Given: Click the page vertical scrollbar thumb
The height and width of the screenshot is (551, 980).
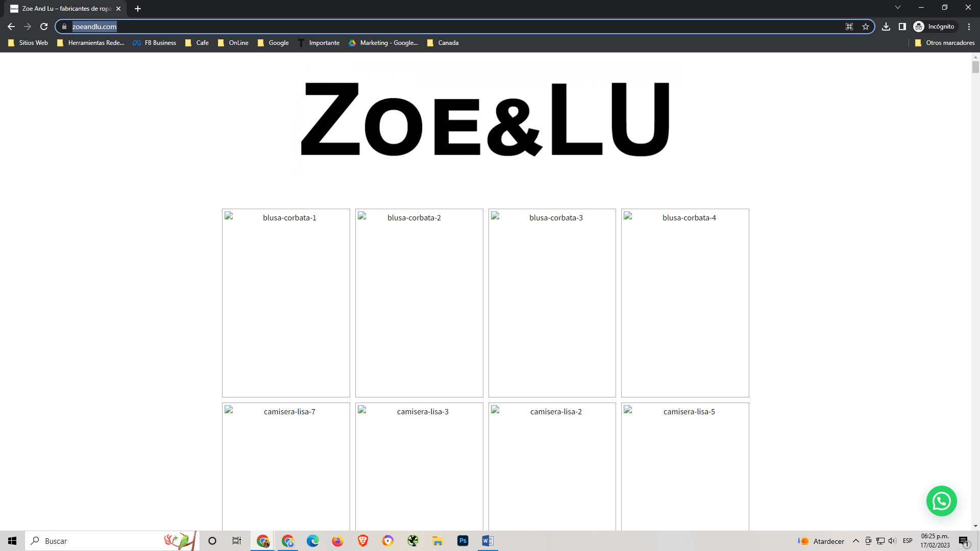Looking at the screenshot, I should [975, 67].
